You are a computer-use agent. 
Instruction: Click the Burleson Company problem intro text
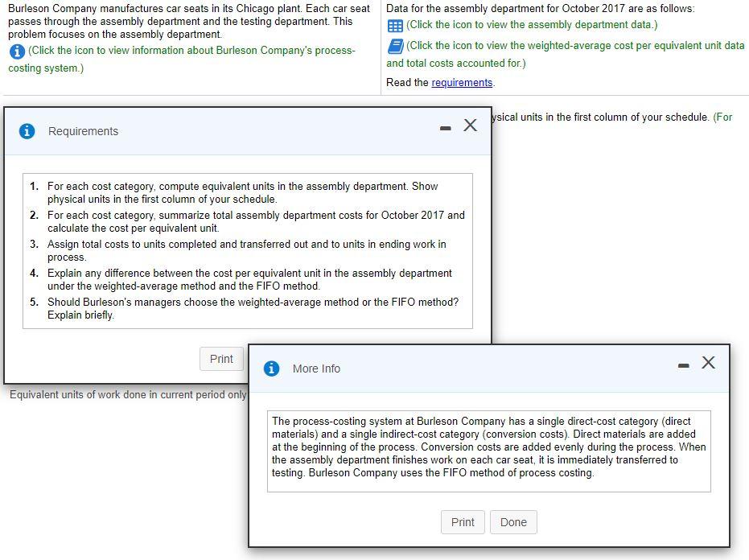point(189,22)
